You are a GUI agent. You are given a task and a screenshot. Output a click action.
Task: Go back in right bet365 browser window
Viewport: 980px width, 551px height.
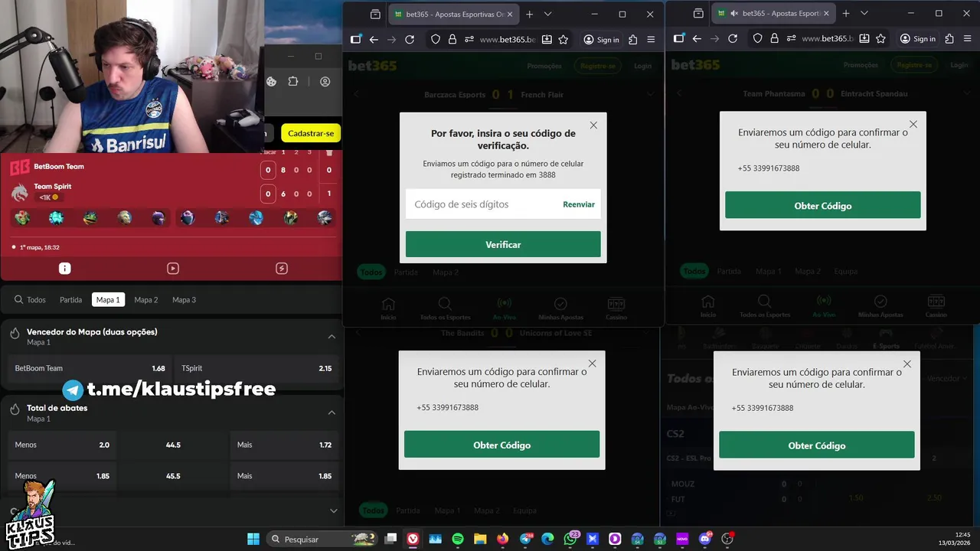[697, 39]
